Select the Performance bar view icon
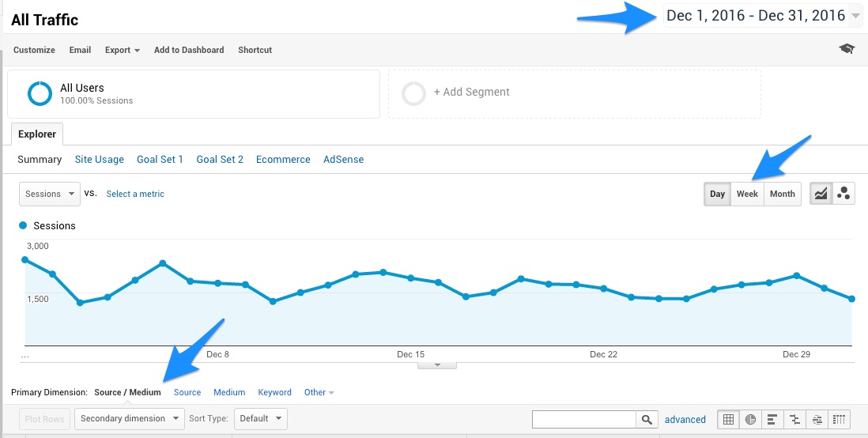This screenshot has height=438, width=868. coord(773,420)
